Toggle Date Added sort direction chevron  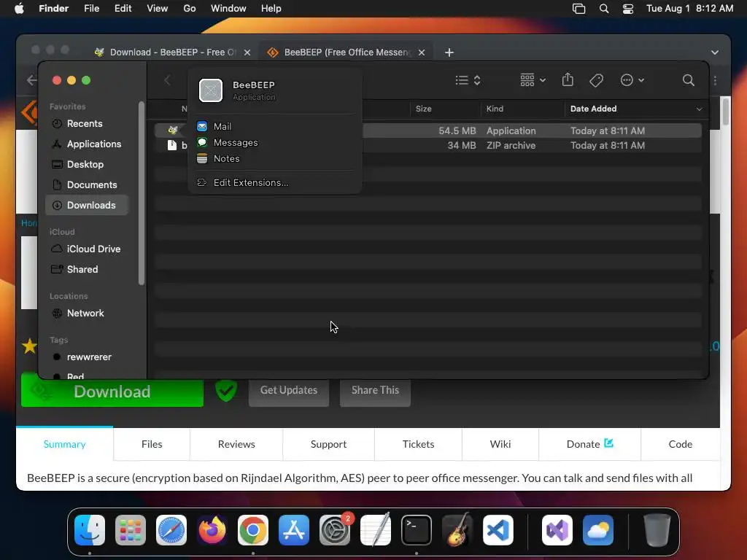(x=699, y=109)
